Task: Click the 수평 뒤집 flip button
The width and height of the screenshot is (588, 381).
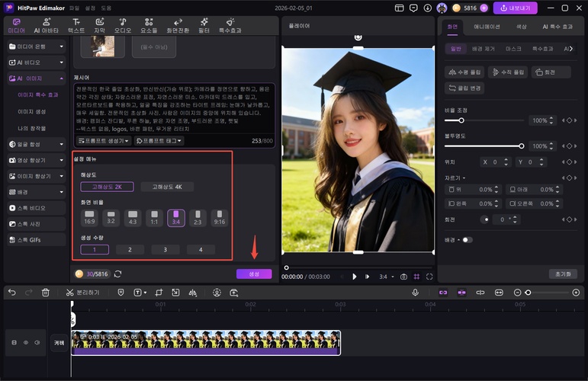Action: (464, 72)
